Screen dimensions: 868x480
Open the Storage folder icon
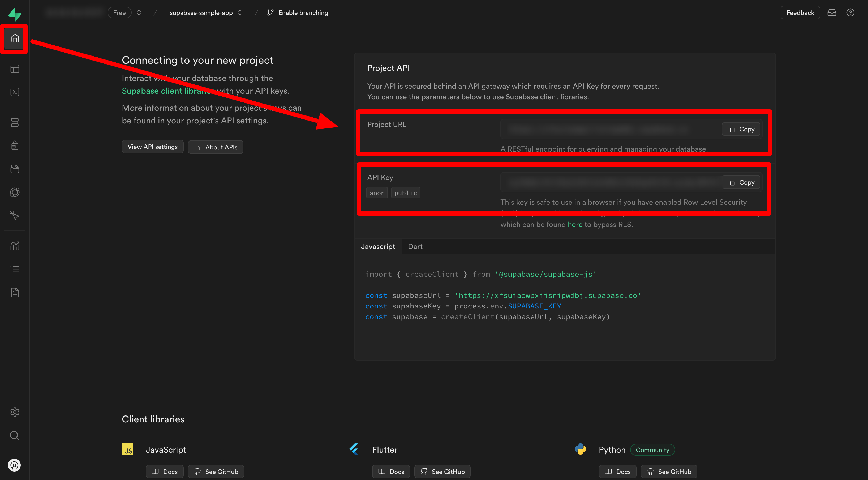click(x=15, y=169)
